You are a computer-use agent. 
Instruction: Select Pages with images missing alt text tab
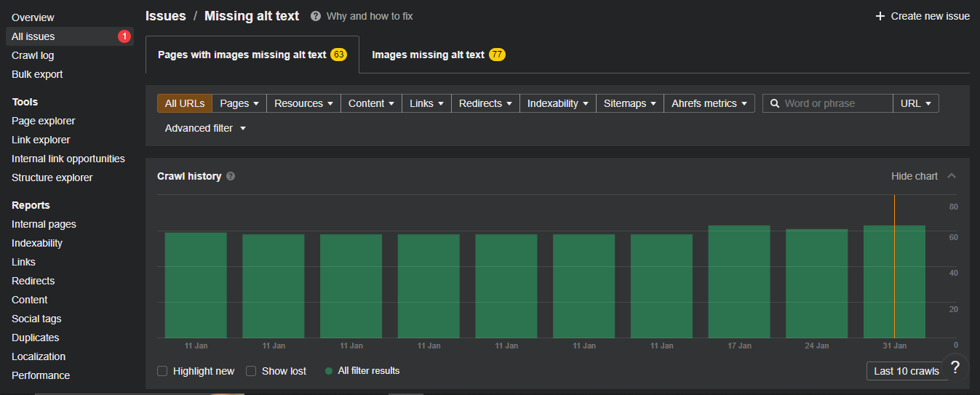tap(252, 55)
